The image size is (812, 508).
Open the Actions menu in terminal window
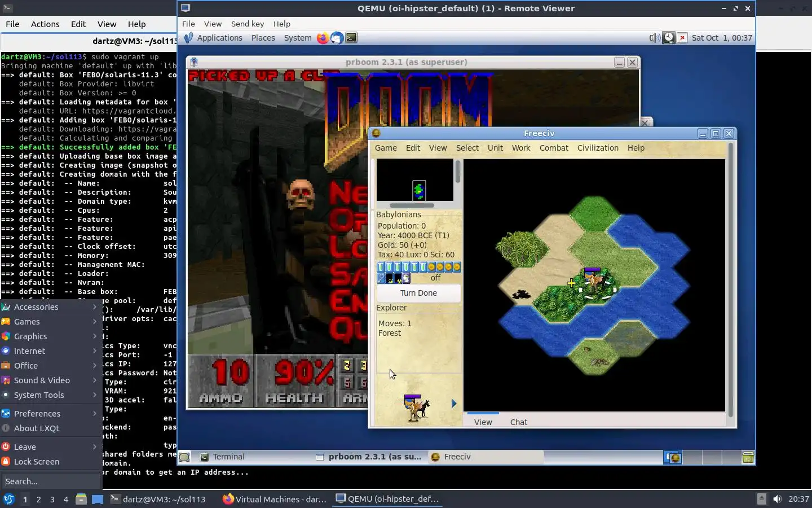(x=45, y=24)
